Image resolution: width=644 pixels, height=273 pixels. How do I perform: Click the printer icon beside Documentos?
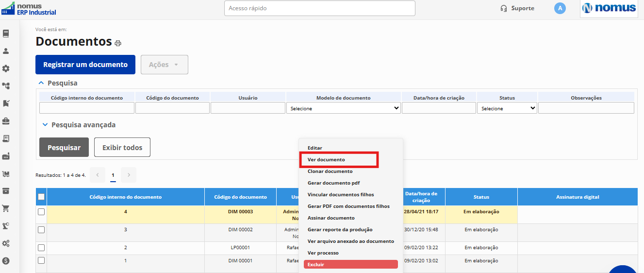(118, 43)
